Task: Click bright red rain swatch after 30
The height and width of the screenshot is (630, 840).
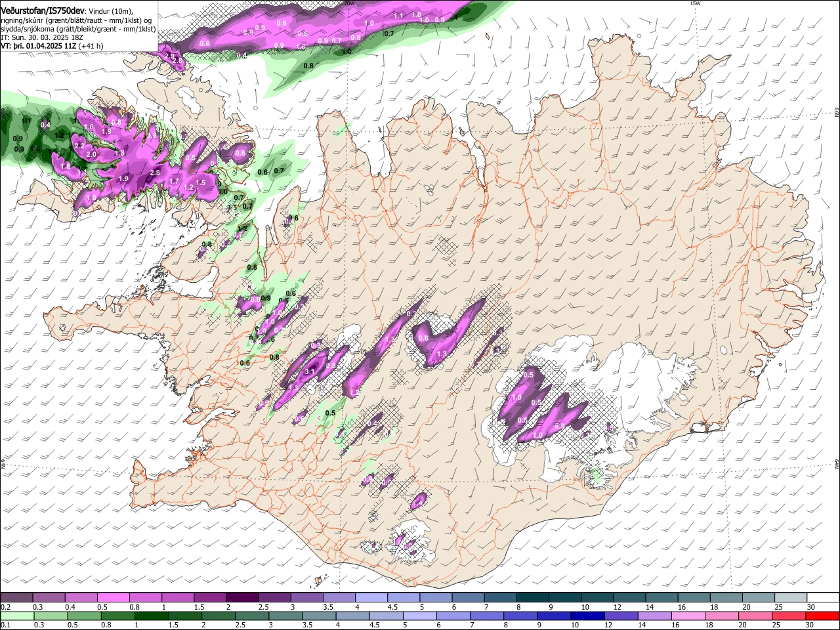Action: point(823,616)
